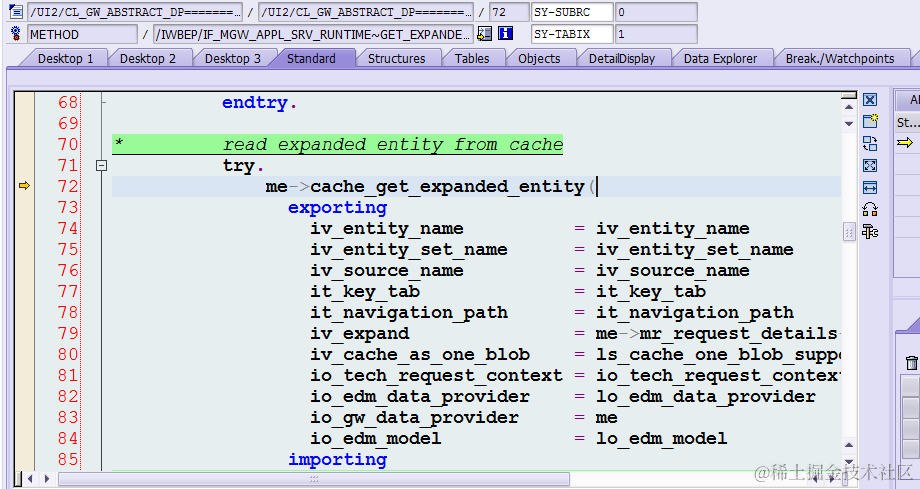Click the 'iv_expand' parameter on line 79
920x489 pixels.
pos(360,333)
